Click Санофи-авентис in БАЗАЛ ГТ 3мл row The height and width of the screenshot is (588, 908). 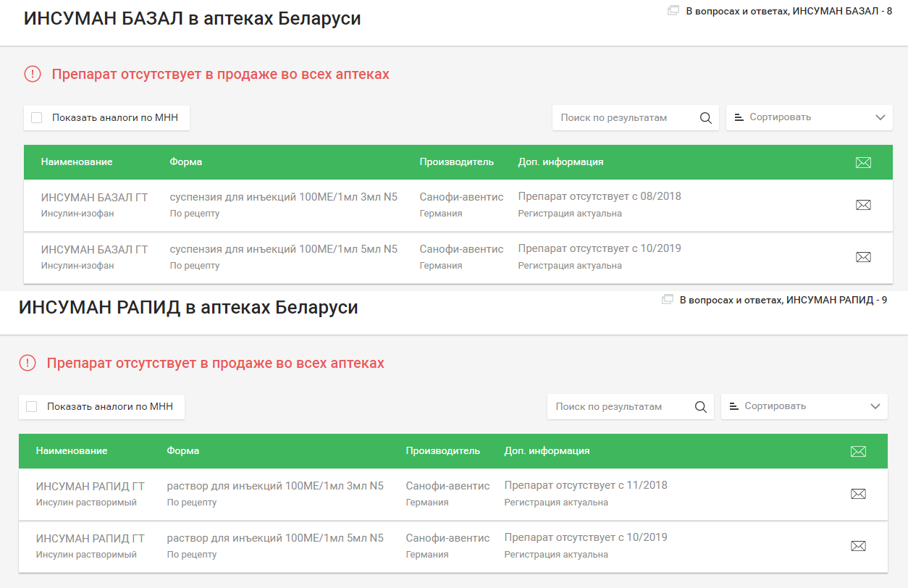[x=461, y=197]
